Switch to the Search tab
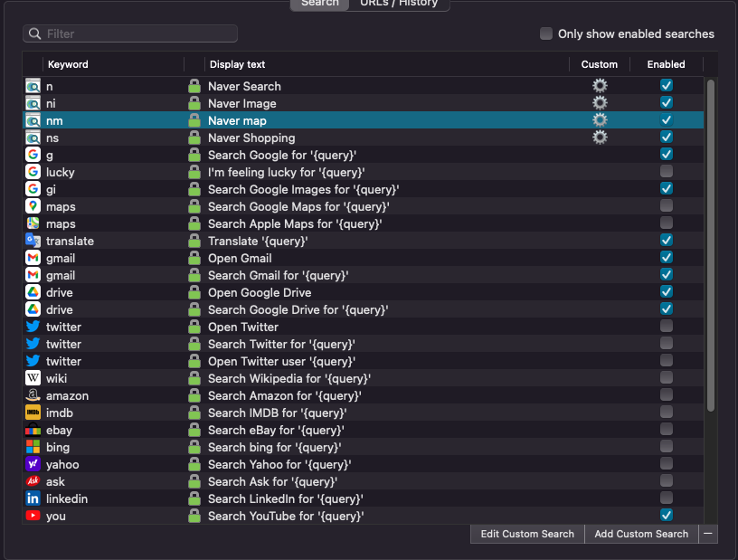738x560 pixels. tap(319, 4)
